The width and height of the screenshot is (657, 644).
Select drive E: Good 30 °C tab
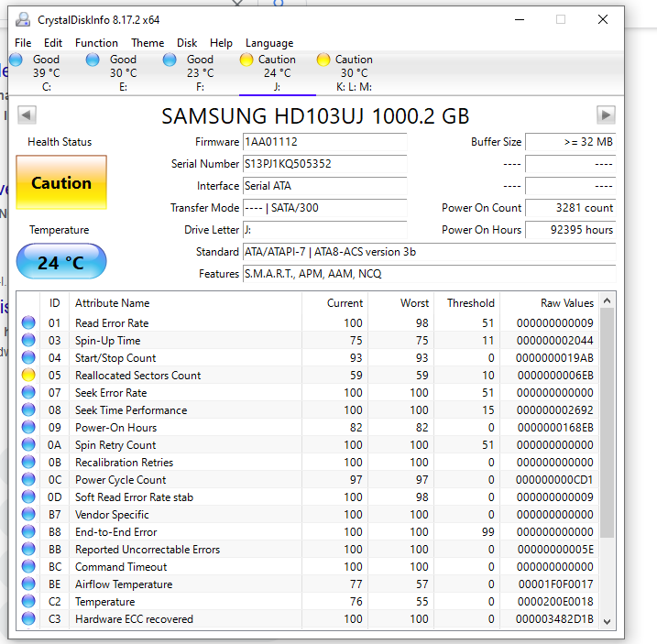point(123,73)
